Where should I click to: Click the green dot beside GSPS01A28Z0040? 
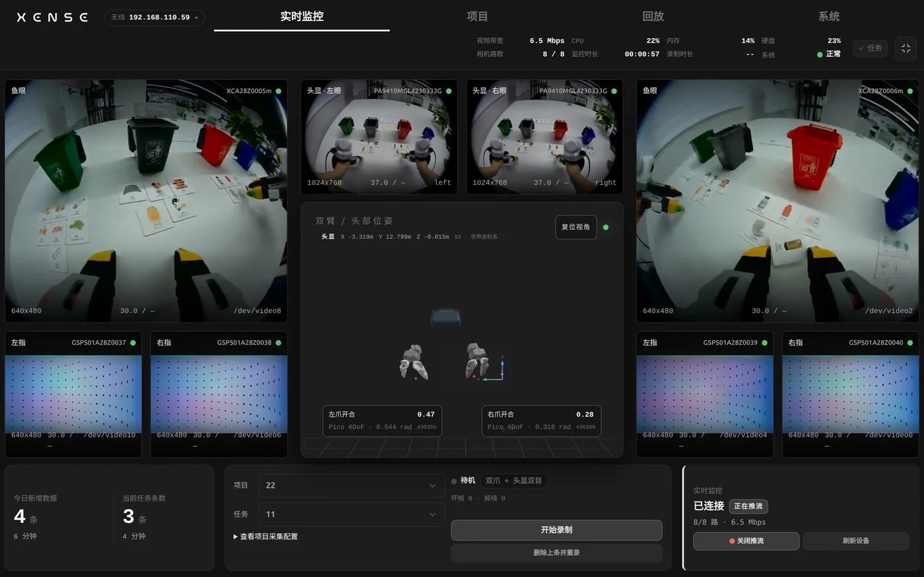910,343
